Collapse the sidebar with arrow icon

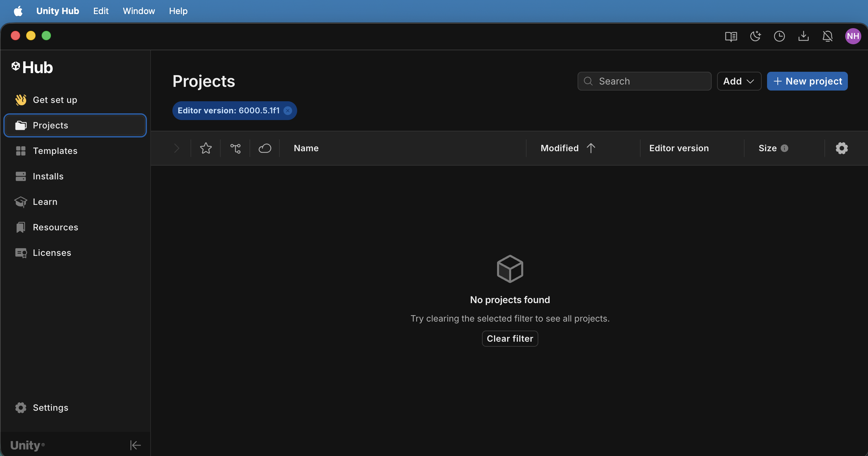pos(135,445)
